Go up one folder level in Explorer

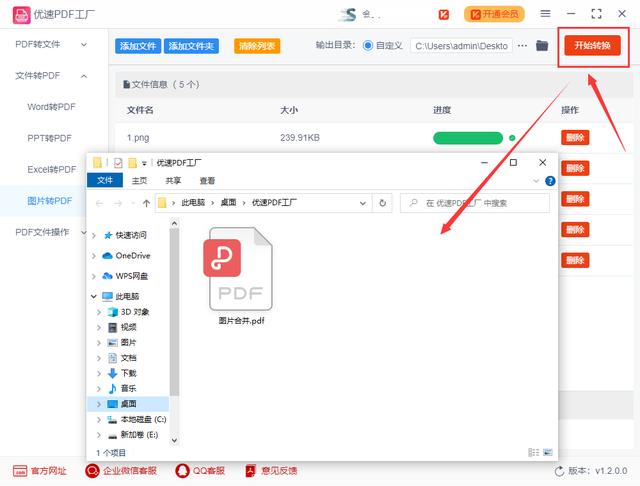click(x=146, y=203)
